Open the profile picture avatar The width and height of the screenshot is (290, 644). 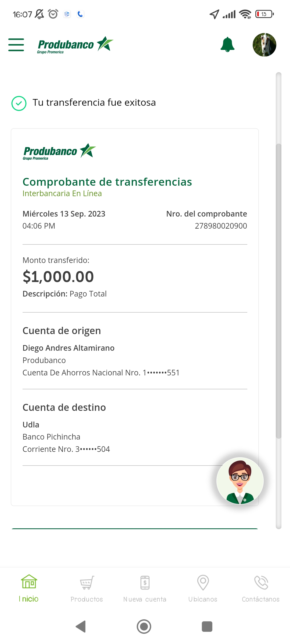(264, 45)
